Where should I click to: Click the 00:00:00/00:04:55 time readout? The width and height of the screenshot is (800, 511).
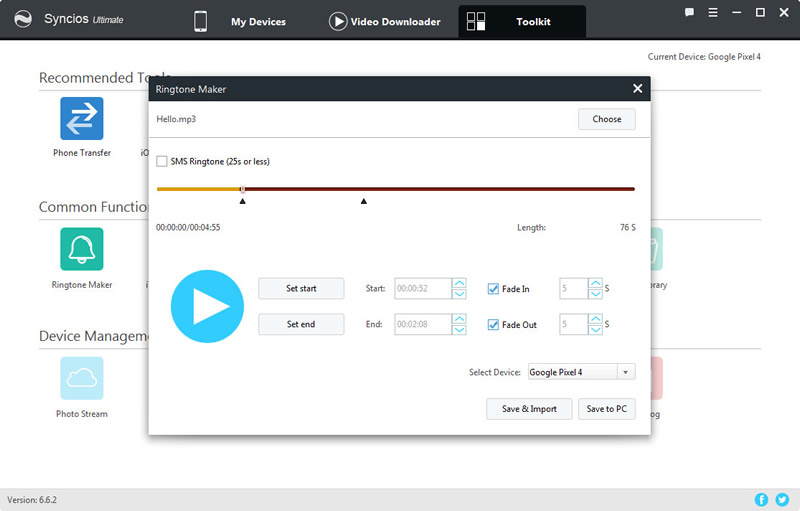coord(188,227)
